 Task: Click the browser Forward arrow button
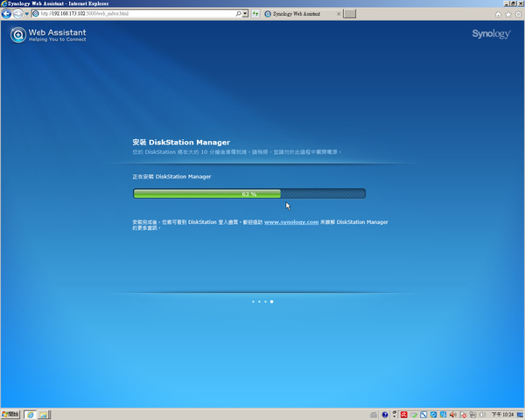tap(17, 14)
